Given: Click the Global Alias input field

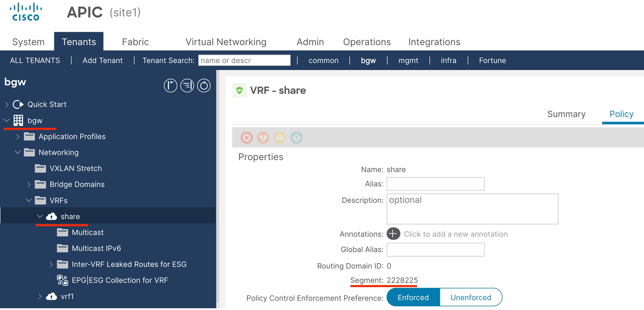Looking at the screenshot, I should pyautogui.click(x=435, y=249).
